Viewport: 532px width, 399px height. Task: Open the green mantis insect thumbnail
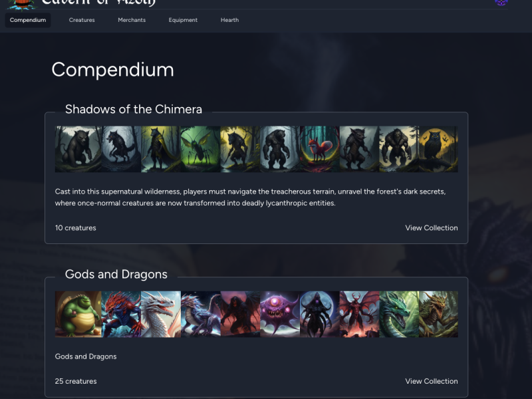click(x=201, y=149)
